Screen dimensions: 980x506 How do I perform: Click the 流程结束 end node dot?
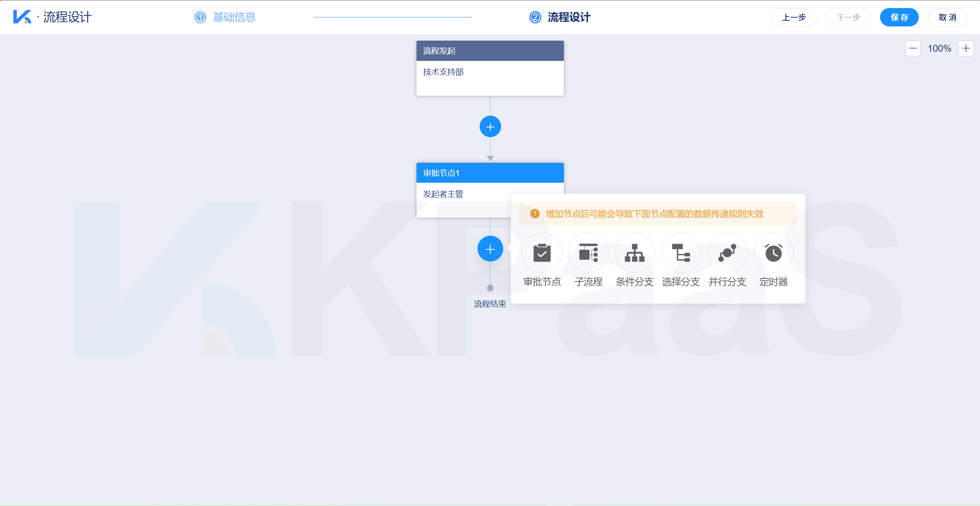(x=490, y=288)
